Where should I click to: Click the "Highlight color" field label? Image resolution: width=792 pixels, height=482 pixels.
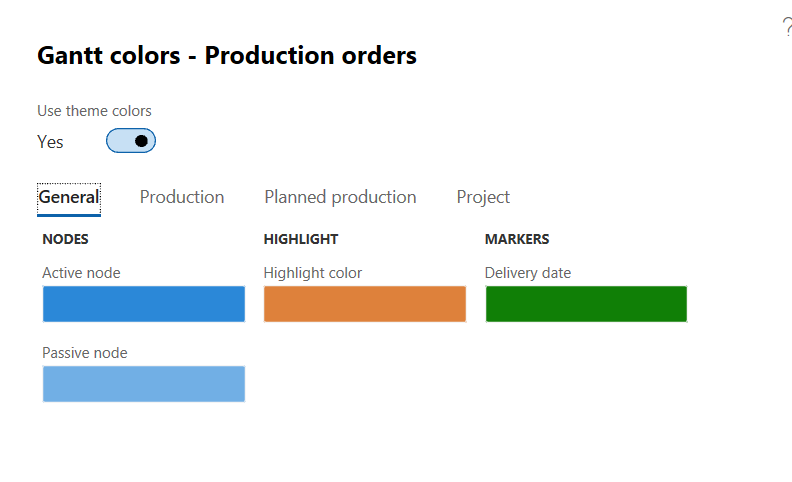tap(313, 273)
